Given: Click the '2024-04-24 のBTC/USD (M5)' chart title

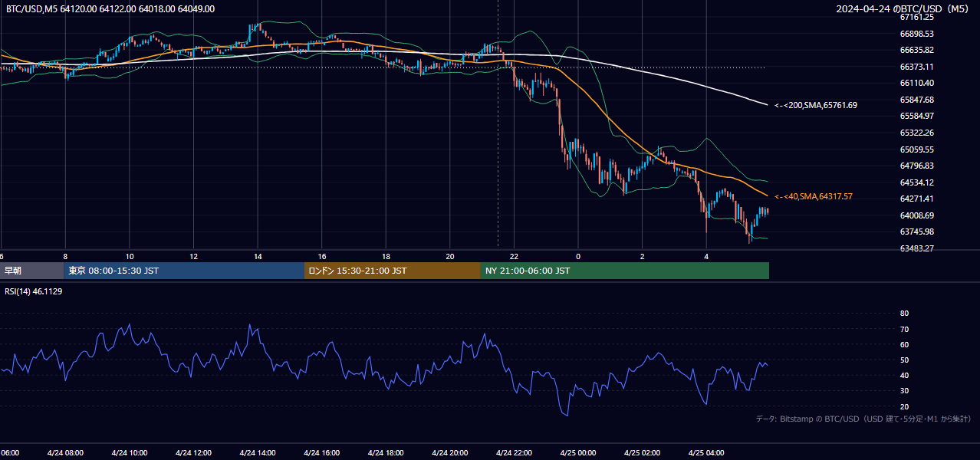Looking at the screenshot, I should pos(904,9).
